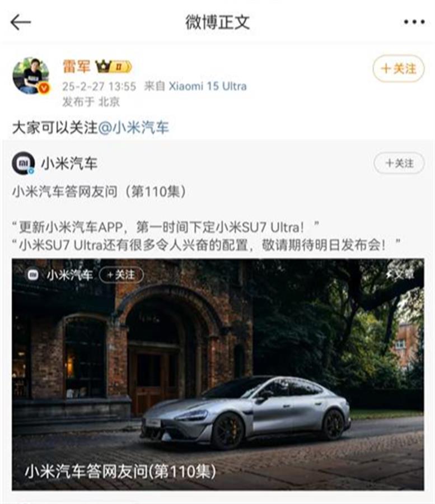
Task: Tap the back arrow icon
Action: [x=21, y=22]
